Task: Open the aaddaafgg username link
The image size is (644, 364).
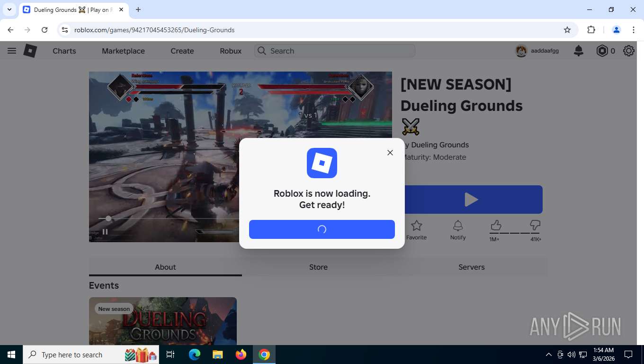Action: pos(545,51)
